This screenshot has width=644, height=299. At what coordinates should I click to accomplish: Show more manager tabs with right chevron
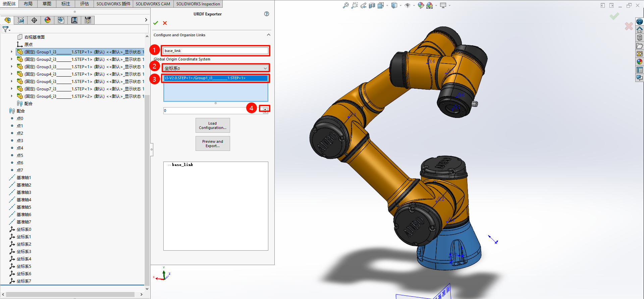(146, 20)
